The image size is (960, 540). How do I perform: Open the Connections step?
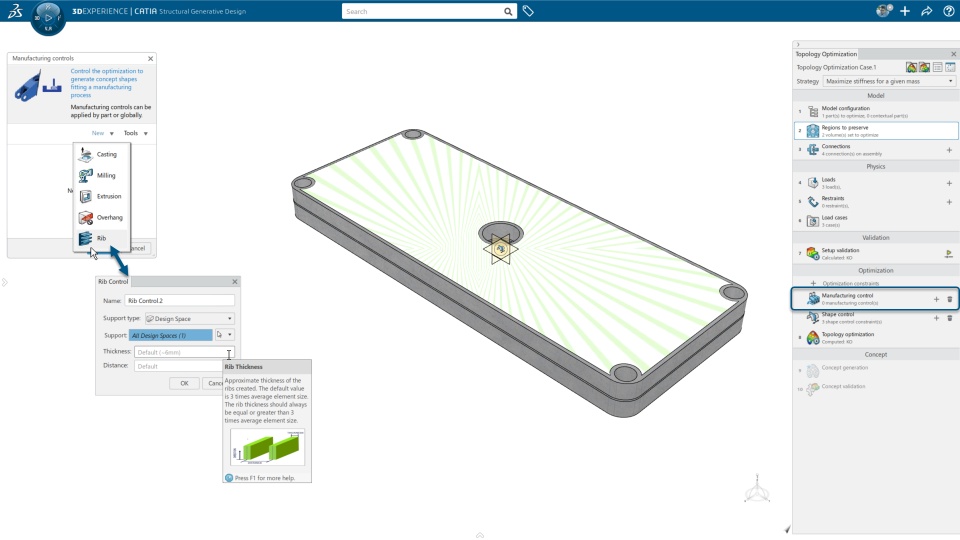[868, 149]
